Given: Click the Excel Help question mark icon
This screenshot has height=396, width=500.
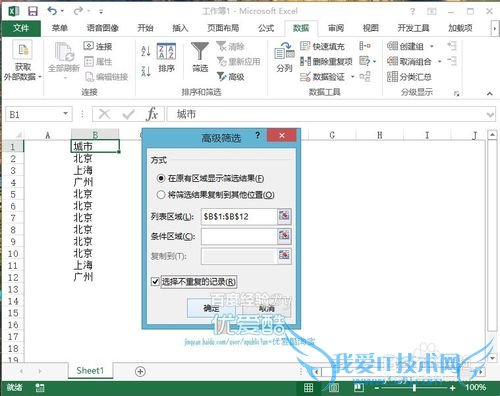Looking at the screenshot, I should click(413, 12).
